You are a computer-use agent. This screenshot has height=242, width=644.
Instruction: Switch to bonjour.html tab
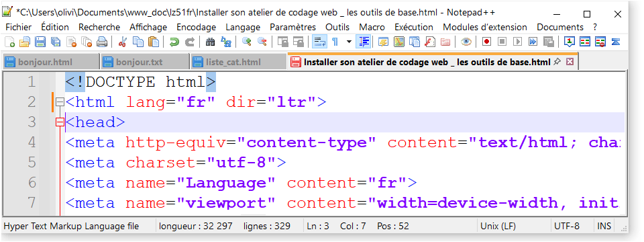pyautogui.click(x=50, y=62)
